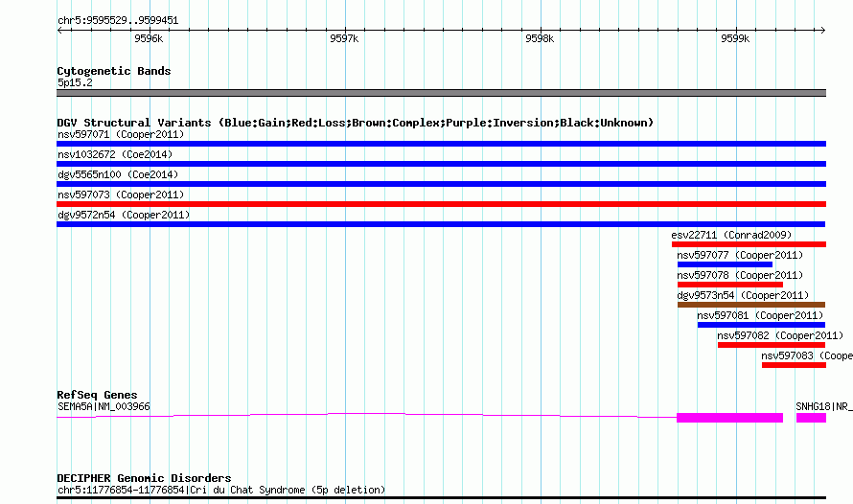Click the dgv9572n54 (Cooper2011) label

pos(124,215)
